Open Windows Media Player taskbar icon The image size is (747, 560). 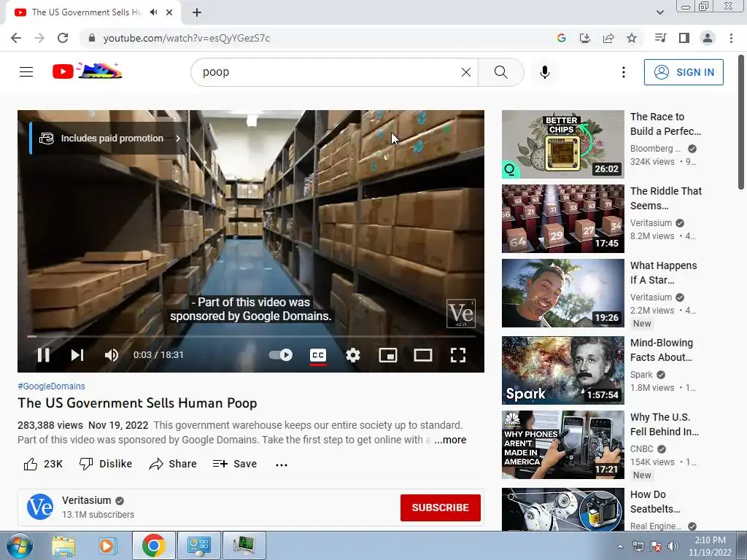pos(108,545)
